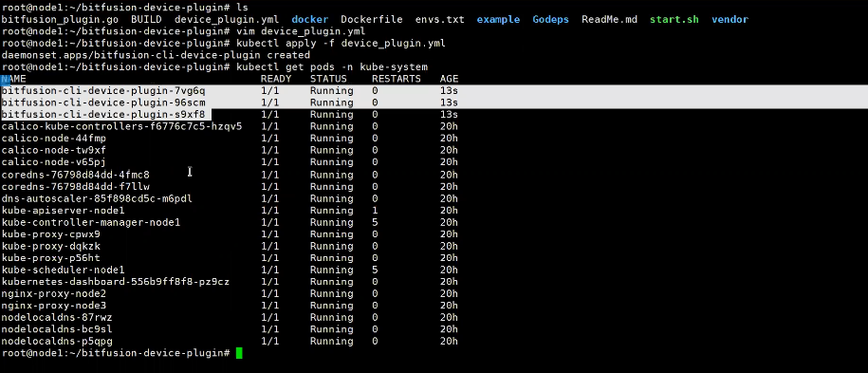Click pod name bitfusion-cli-device-plugin-96scm

(103, 103)
